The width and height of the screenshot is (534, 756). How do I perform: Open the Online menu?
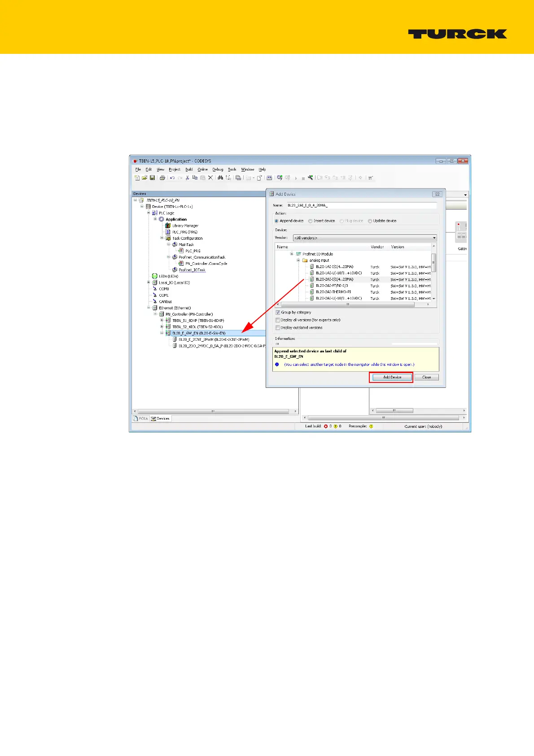203,169
